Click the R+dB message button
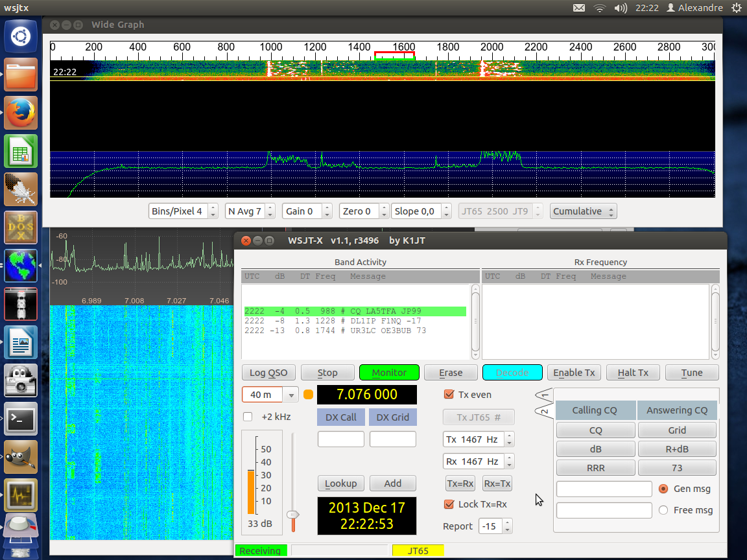 click(x=677, y=449)
